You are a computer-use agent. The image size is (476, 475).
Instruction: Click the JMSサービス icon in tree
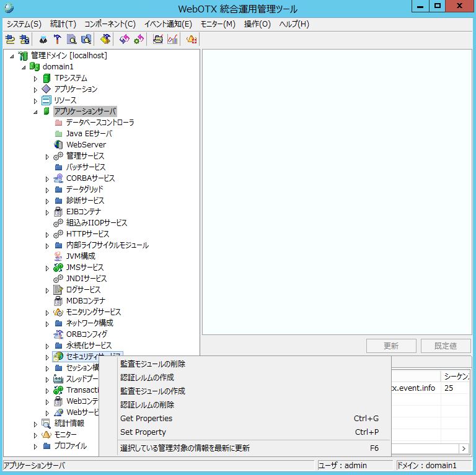58,268
